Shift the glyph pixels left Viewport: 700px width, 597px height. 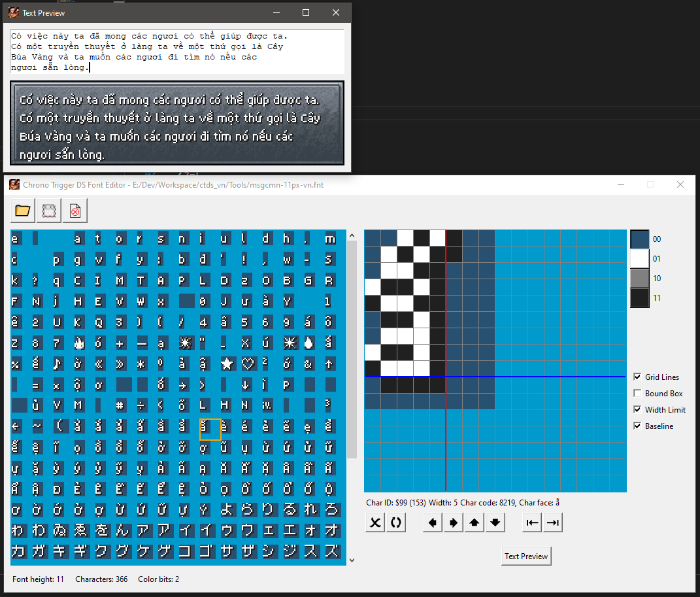433,522
